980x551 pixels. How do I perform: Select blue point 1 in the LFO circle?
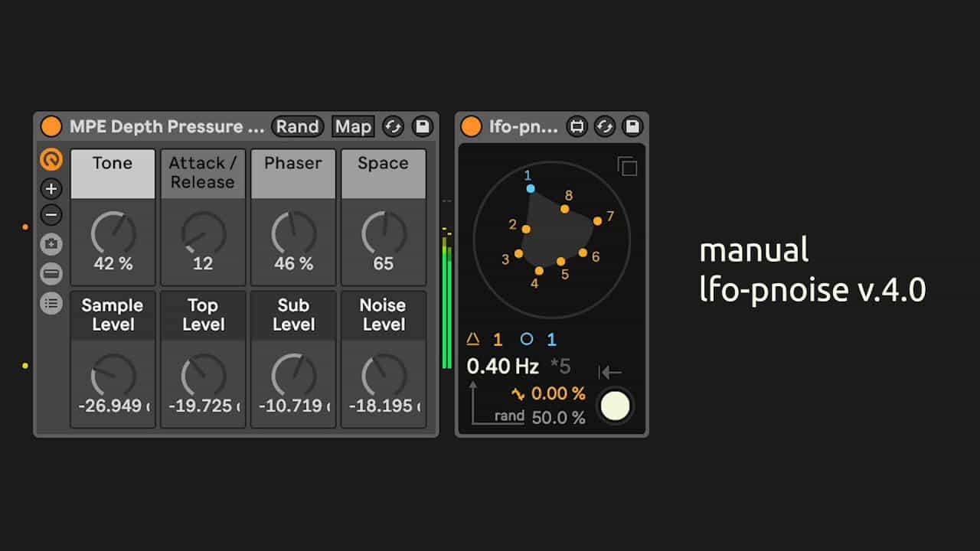click(x=531, y=188)
